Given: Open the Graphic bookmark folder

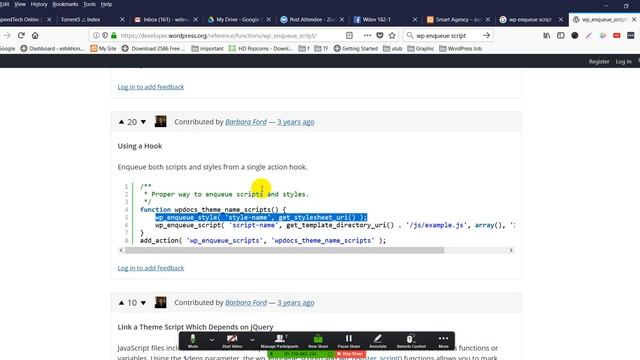Looking at the screenshot, I should (x=420, y=49).
